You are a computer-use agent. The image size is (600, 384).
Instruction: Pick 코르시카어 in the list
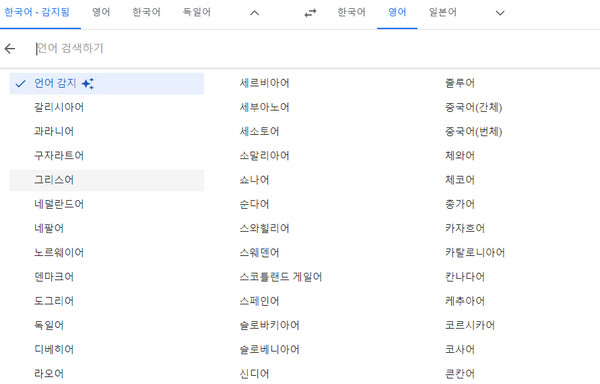click(470, 325)
